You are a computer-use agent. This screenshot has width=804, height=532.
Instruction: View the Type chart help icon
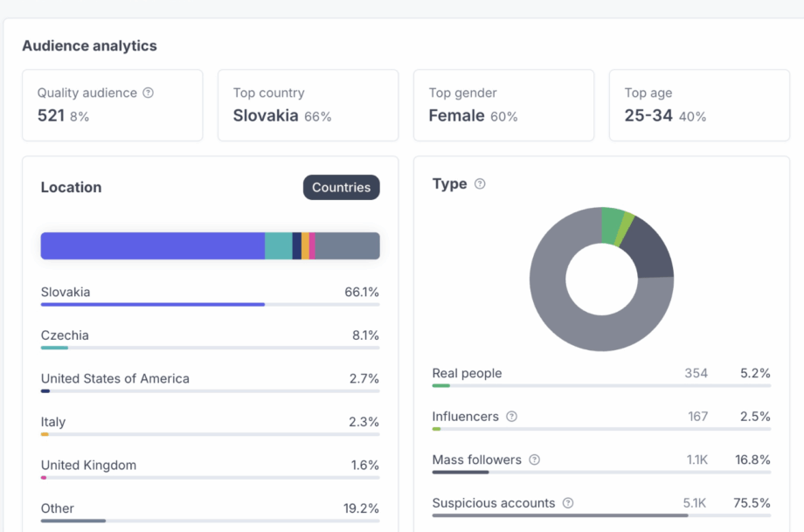pyautogui.click(x=480, y=183)
